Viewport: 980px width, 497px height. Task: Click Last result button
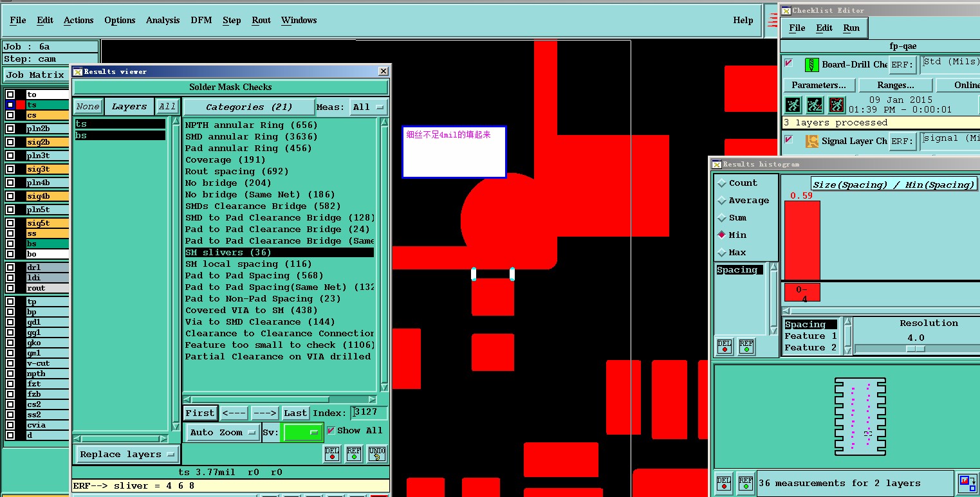click(295, 413)
